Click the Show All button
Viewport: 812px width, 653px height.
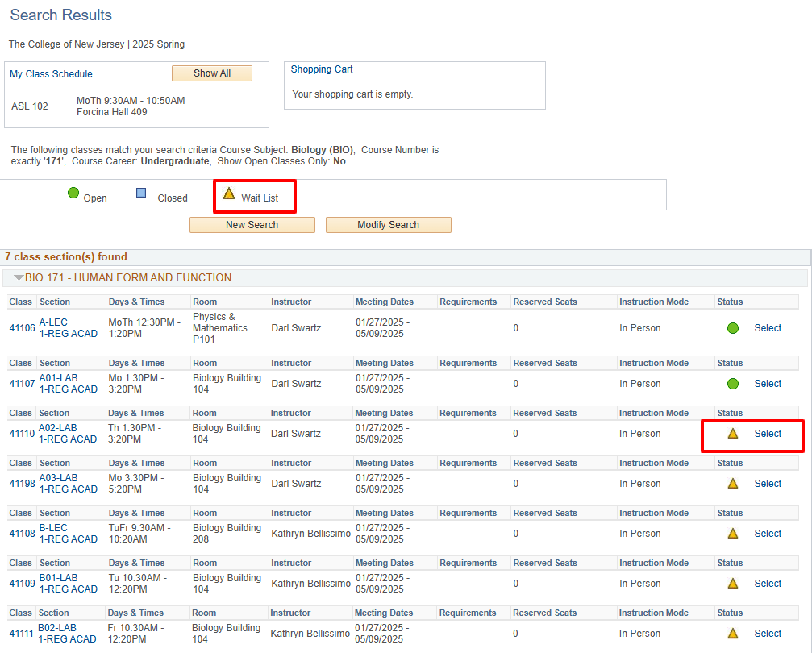tap(212, 73)
